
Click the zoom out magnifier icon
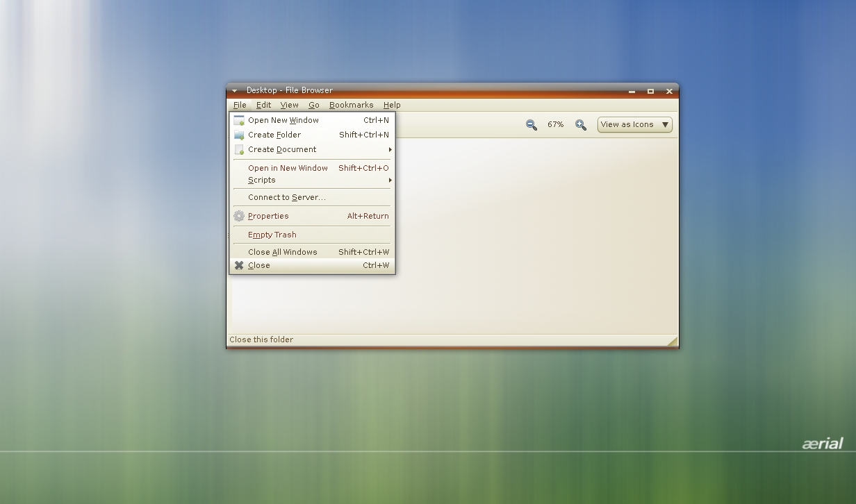[532, 125]
